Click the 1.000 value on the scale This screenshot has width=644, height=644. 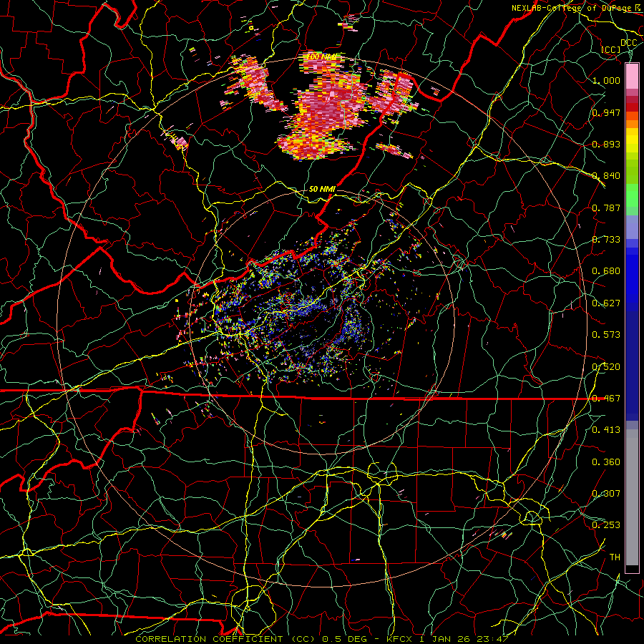(606, 80)
